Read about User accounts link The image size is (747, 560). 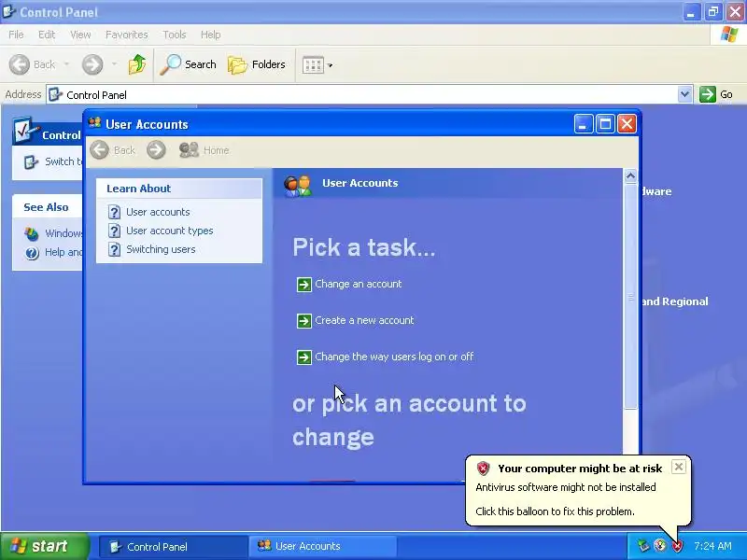pos(158,212)
